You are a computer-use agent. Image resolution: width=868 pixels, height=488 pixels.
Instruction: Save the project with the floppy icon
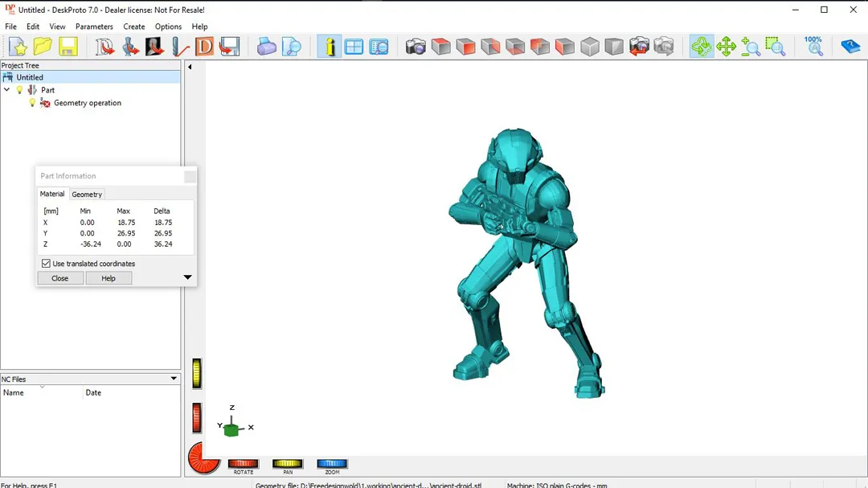(x=68, y=47)
